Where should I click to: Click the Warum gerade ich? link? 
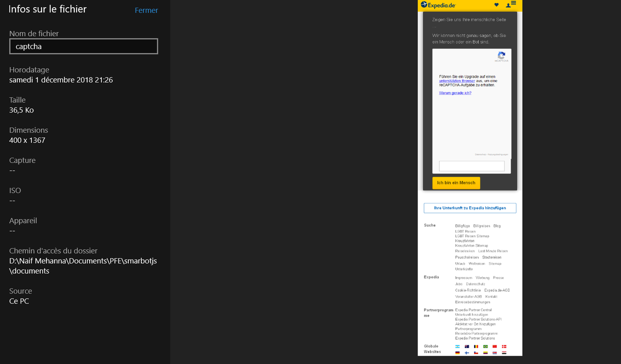pos(455,93)
